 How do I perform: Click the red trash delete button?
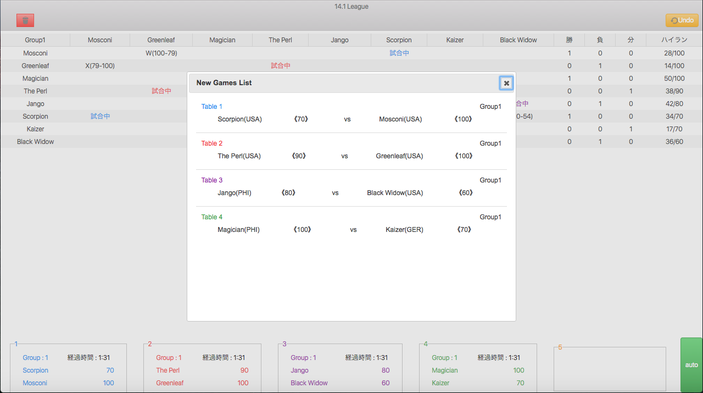pos(25,20)
